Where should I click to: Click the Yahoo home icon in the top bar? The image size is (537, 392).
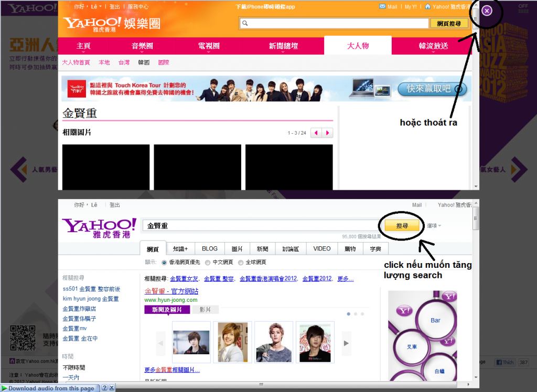427,6
